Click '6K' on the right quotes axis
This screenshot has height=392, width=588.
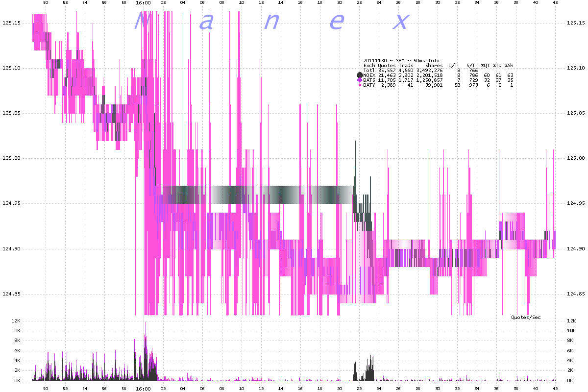point(570,351)
